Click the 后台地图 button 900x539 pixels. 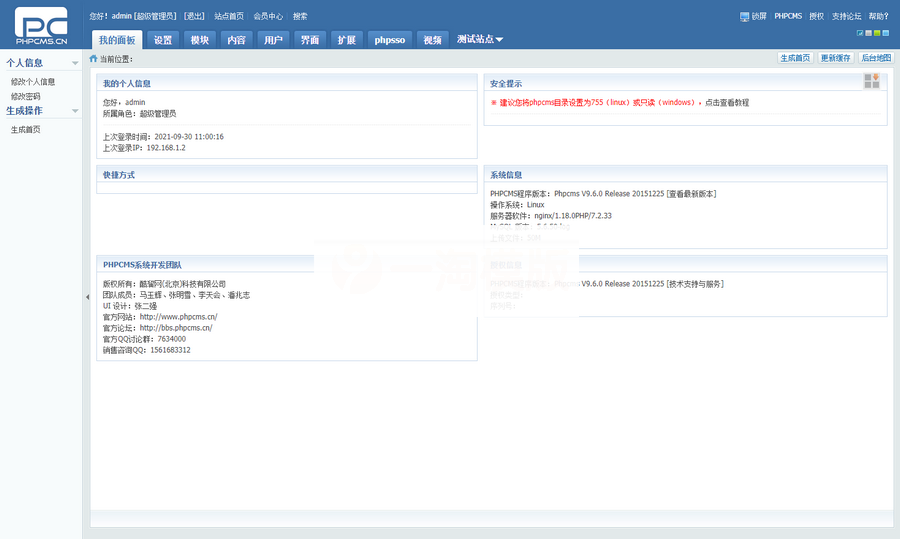tap(876, 58)
